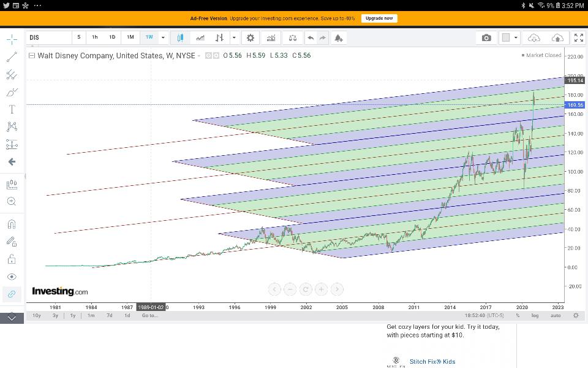Toggle hide all drawings eye icon
Viewport: 588px width, 368px height.
(12, 277)
